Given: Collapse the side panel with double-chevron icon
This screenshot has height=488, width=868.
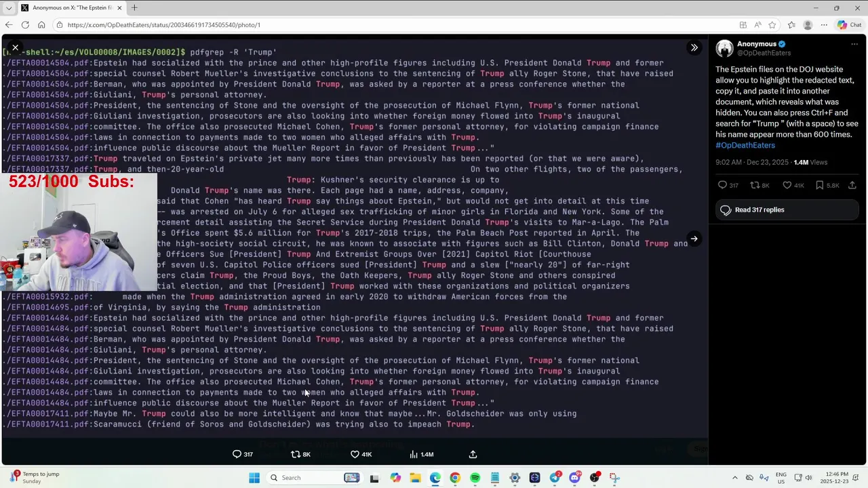Looking at the screenshot, I should (x=694, y=48).
